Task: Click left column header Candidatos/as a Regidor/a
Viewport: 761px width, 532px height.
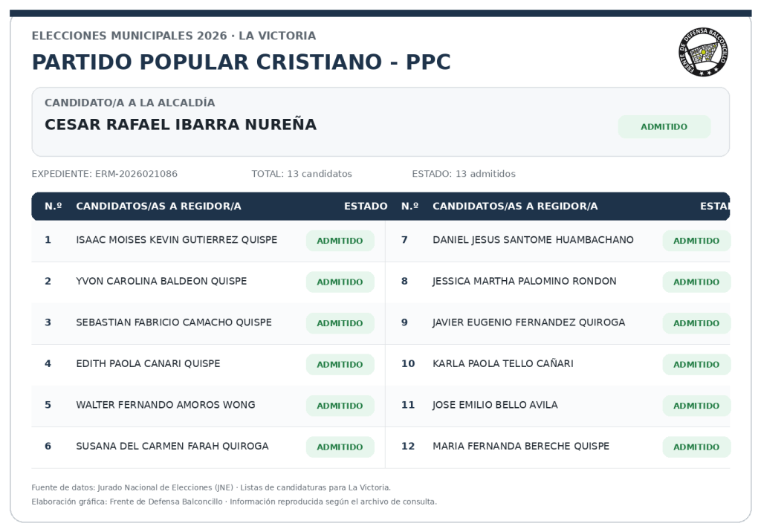Action: pyautogui.click(x=159, y=207)
